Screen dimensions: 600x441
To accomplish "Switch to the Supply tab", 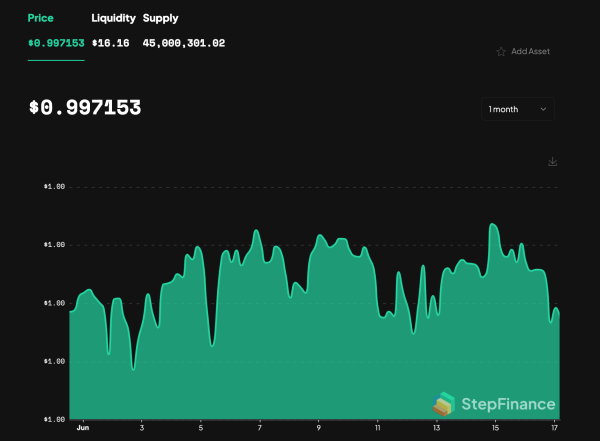I will [160, 18].
